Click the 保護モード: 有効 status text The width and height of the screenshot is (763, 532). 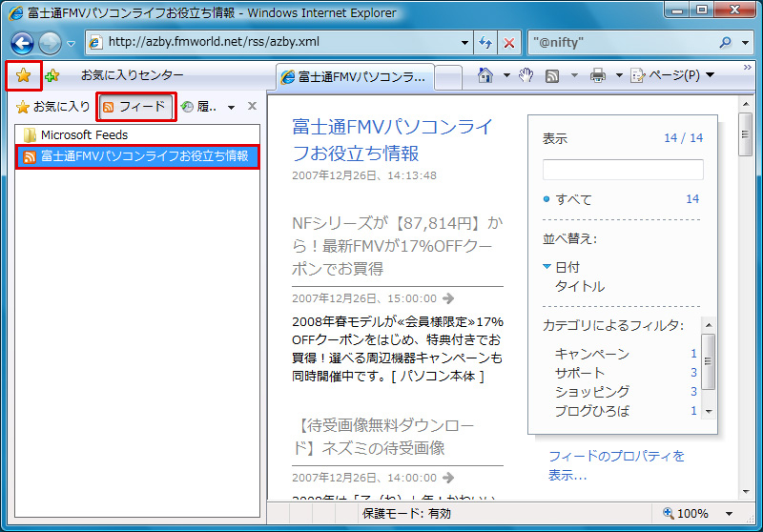[x=407, y=514]
